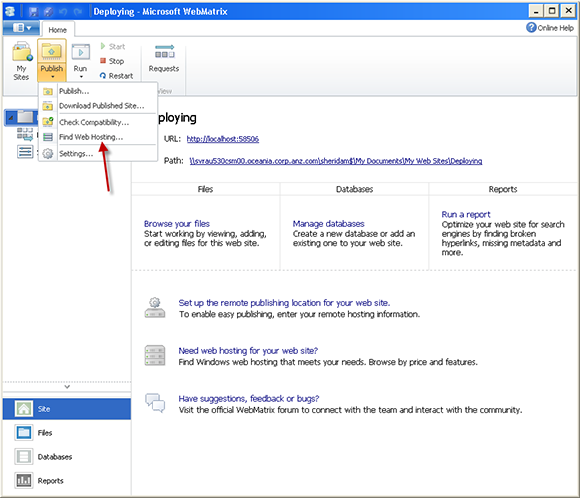Click the remote publishing server gear icon
This screenshot has width=580, height=498.
click(155, 308)
